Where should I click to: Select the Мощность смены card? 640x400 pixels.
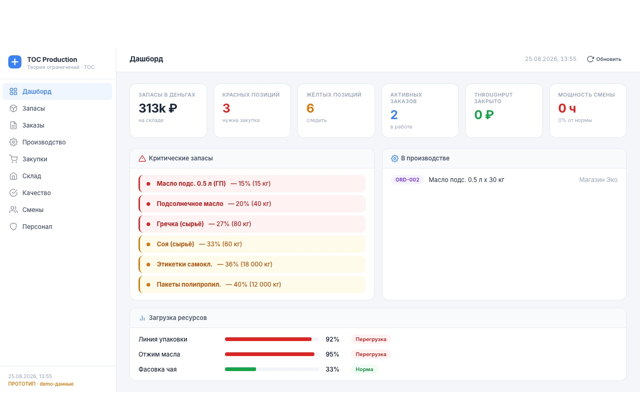[588, 111]
